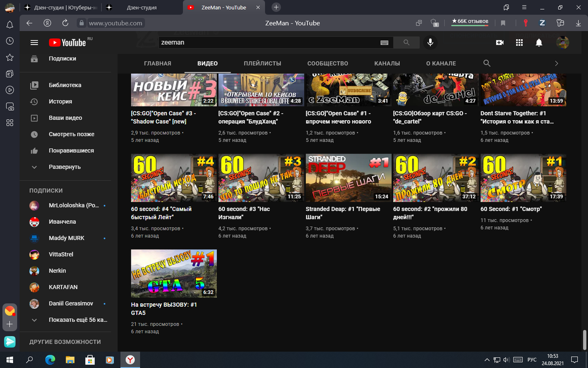The height and width of the screenshot is (368, 588).
Task: Open the Windows Start menu
Action: [x=10, y=360]
